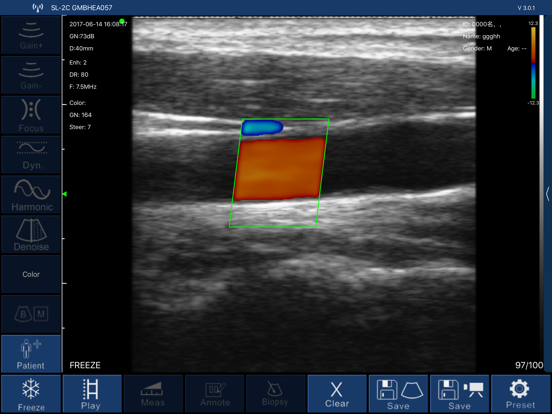Image resolution: width=552 pixels, height=414 pixels.
Task: Toggle the Freeze snowflake button
Action: tap(31, 394)
